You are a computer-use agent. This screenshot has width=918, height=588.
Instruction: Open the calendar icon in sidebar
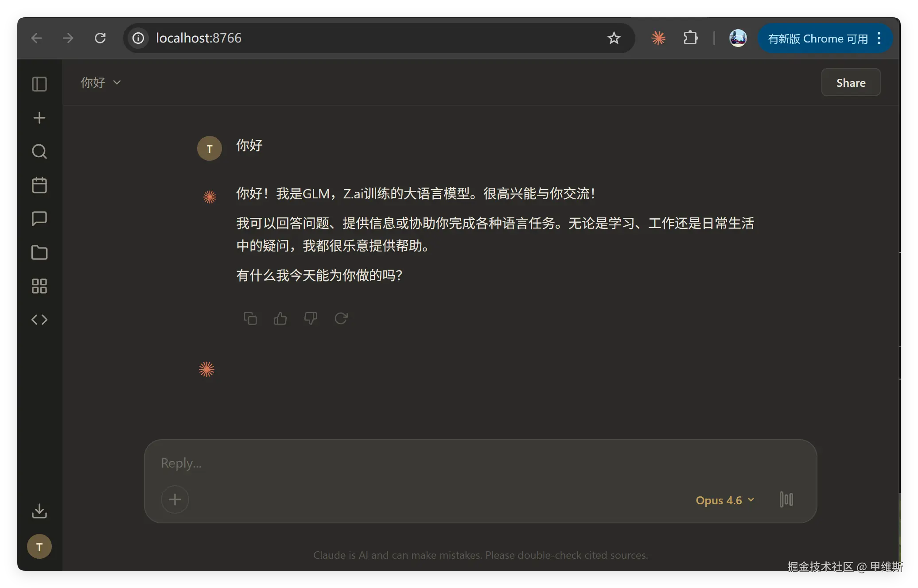(x=39, y=185)
